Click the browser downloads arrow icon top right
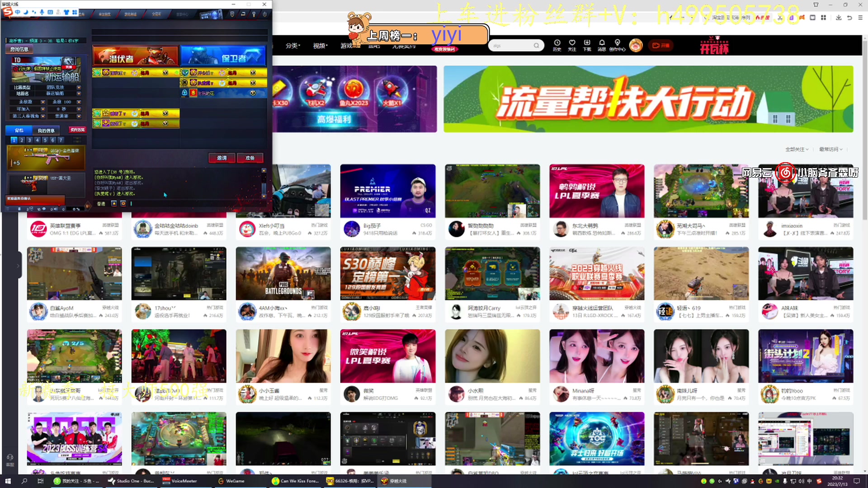This screenshot has width=868, height=488. tap(839, 18)
